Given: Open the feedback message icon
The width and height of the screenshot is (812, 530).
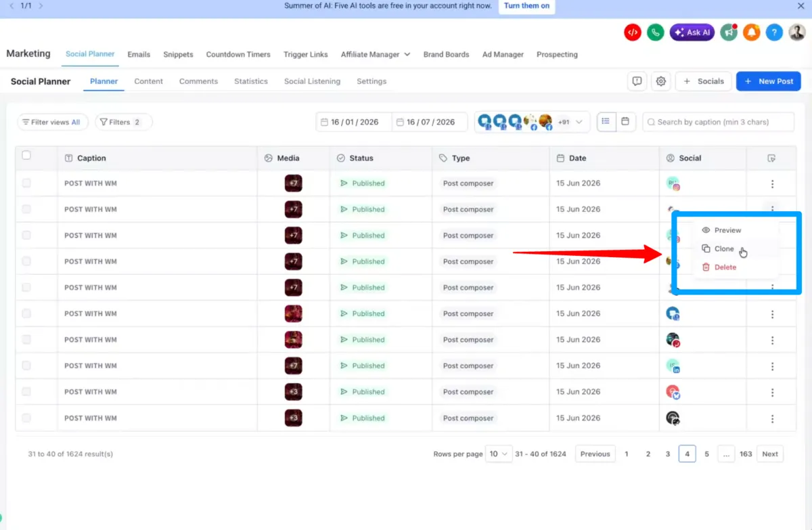Looking at the screenshot, I should [637, 81].
